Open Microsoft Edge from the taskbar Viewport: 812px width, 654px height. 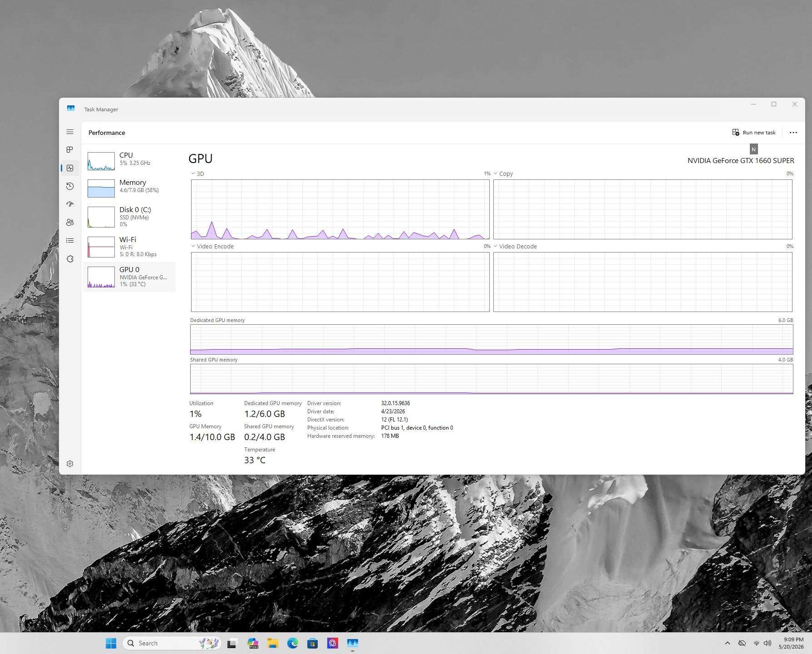(x=292, y=643)
